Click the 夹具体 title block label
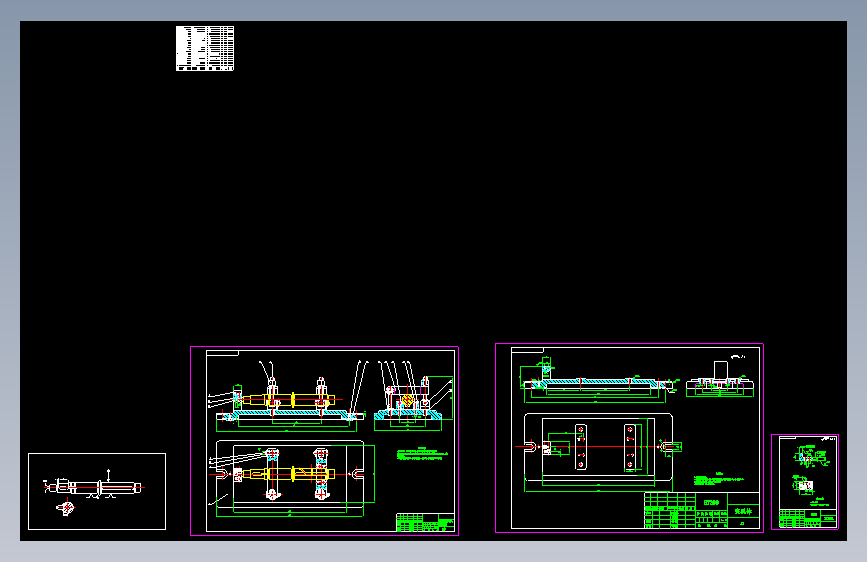The height and width of the screenshot is (562, 867). pos(743,511)
